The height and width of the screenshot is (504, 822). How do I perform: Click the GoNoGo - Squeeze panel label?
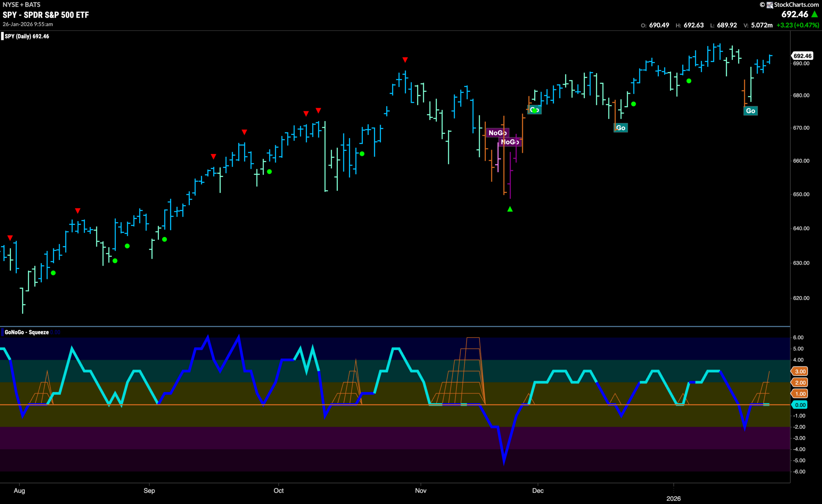tap(27, 332)
